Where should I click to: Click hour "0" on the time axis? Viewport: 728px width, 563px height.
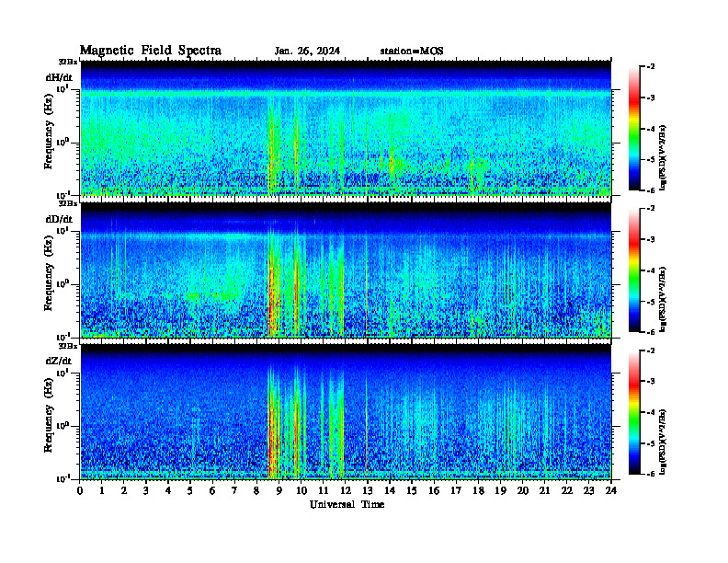80,490
